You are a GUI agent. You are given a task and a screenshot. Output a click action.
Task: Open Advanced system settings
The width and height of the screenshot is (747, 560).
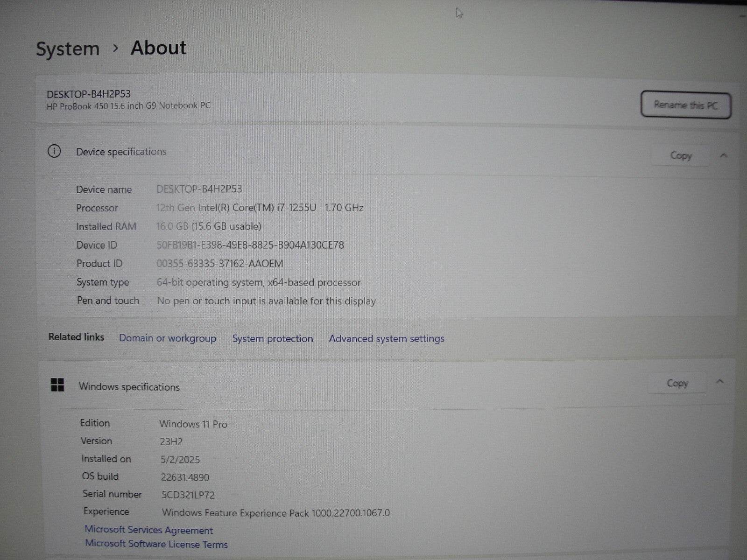pyautogui.click(x=386, y=338)
